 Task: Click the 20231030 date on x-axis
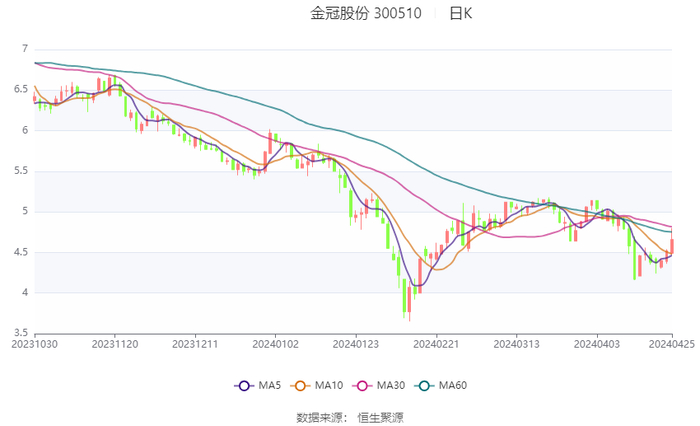[x=35, y=344]
